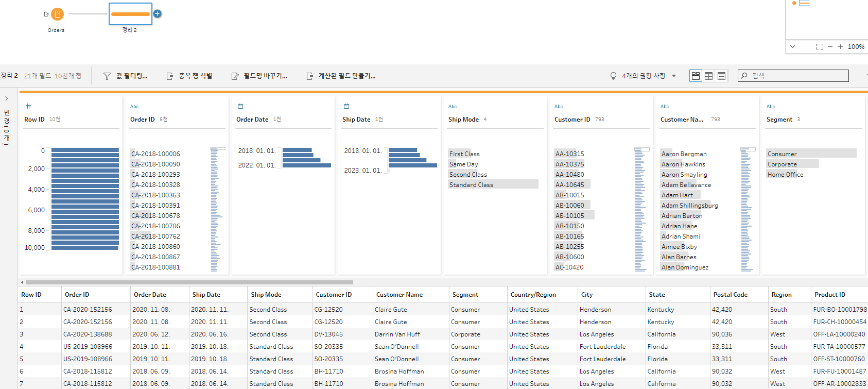Click the Row ID number type icon
Screen dimensions: 868x389
tap(28, 106)
